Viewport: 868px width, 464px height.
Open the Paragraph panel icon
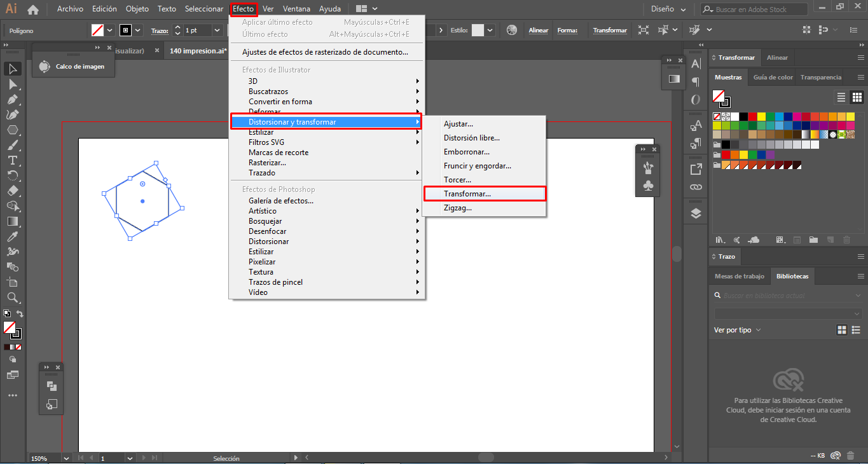tap(696, 82)
